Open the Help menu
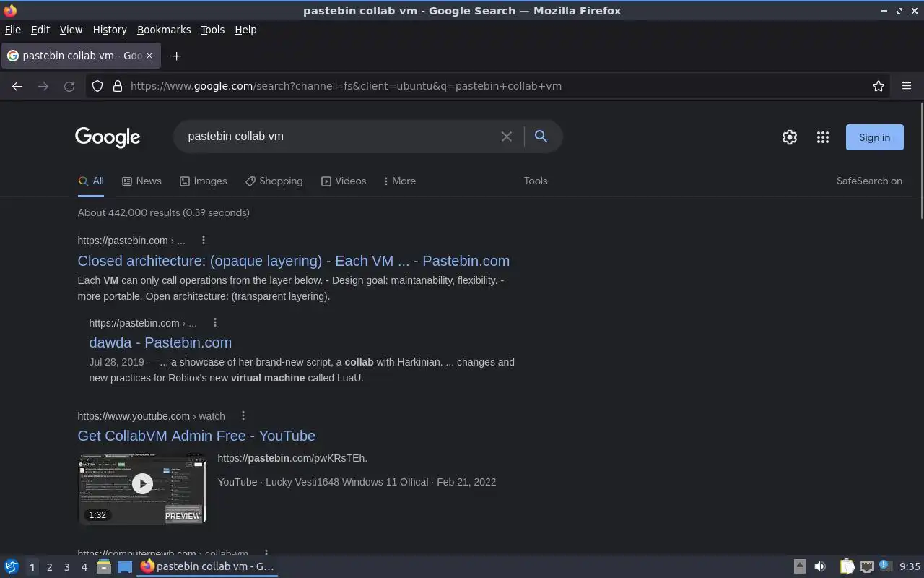Viewport: 924px width, 578px height. tap(245, 30)
